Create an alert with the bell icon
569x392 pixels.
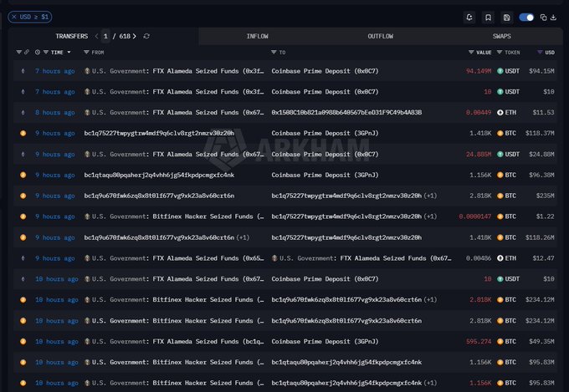click(469, 18)
